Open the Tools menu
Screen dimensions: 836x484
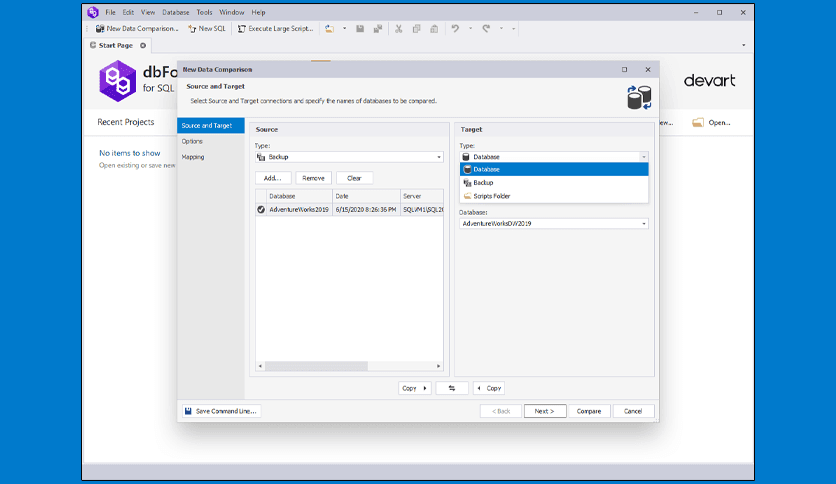click(204, 12)
